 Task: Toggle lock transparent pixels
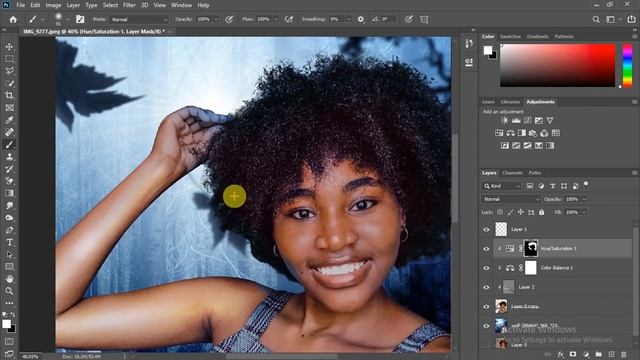[500, 212]
